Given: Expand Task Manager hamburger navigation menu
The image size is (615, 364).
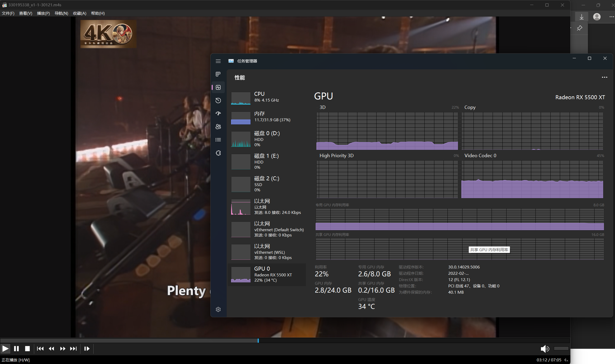Looking at the screenshot, I should (x=218, y=61).
